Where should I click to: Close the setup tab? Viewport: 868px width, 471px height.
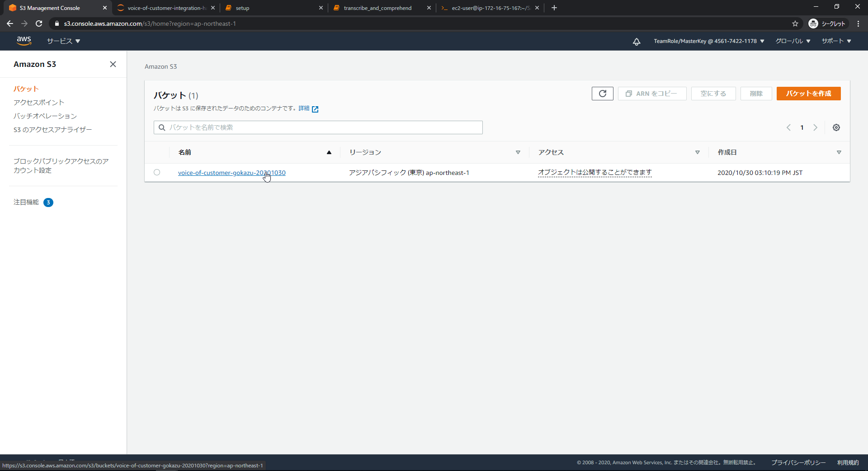coord(321,8)
